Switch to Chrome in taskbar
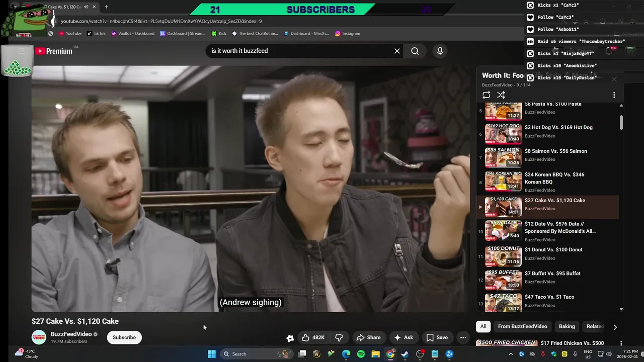644x362 pixels. (x=390, y=354)
